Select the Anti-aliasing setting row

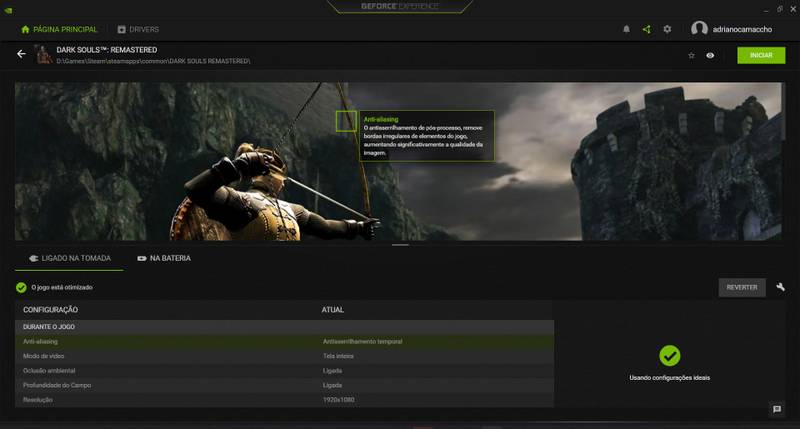284,341
